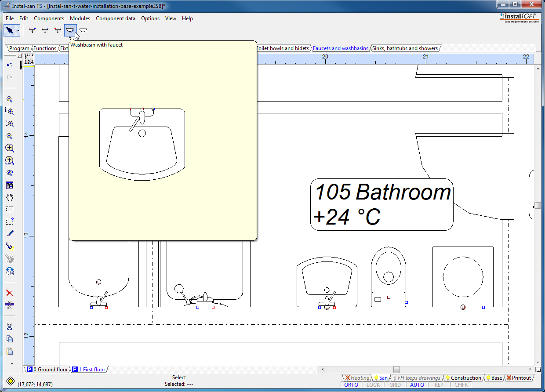This screenshot has width=545, height=392.
Task: Open the dropdown arrow beside pointer tool
Action: (x=18, y=30)
